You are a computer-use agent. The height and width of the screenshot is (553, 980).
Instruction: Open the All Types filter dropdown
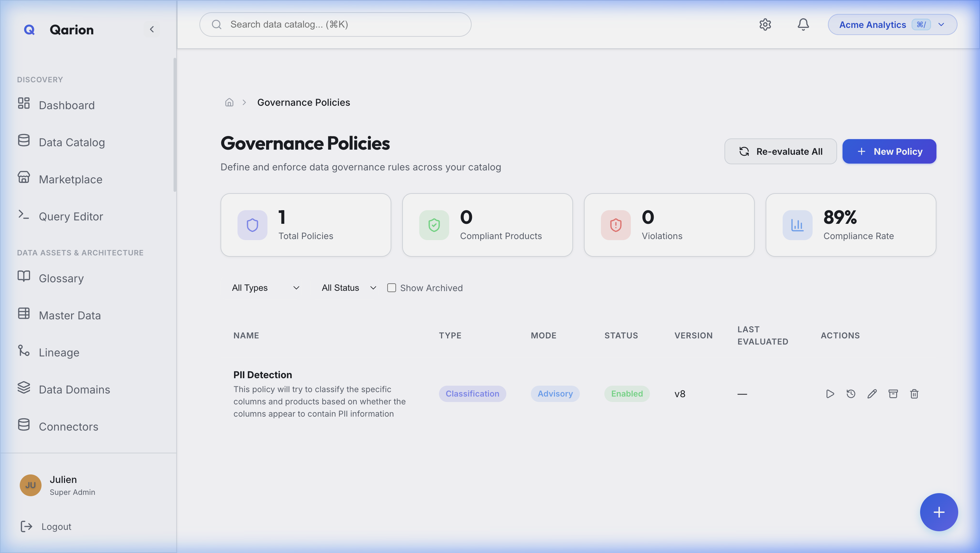[266, 287]
